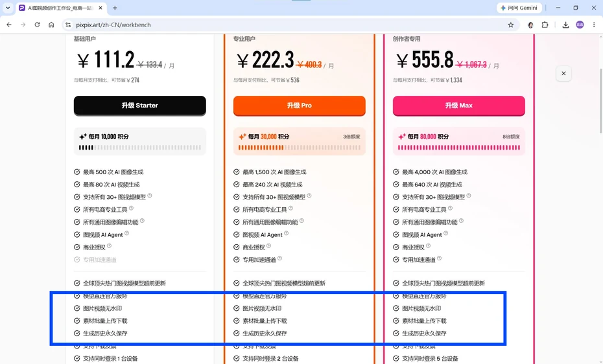Click the Max 每月 80,000 积分 progress bar
The width and height of the screenshot is (603, 364).
tap(459, 148)
